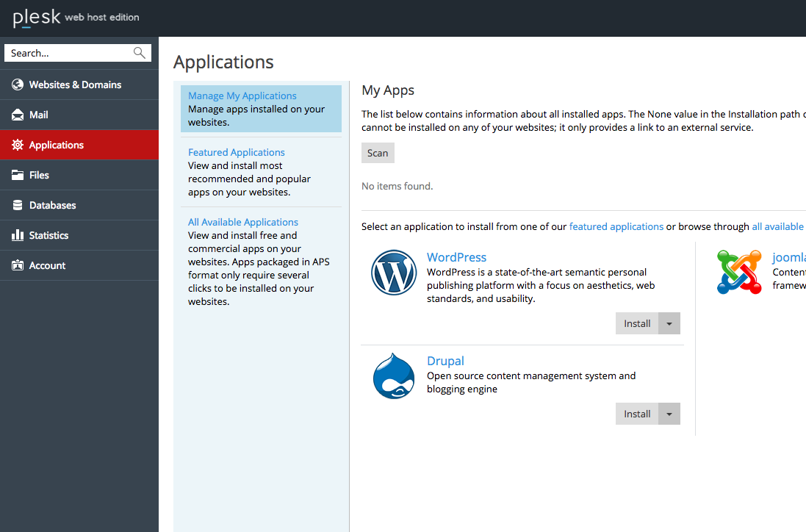
Task: Click the Drupal droplet logo
Action: [394, 376]
